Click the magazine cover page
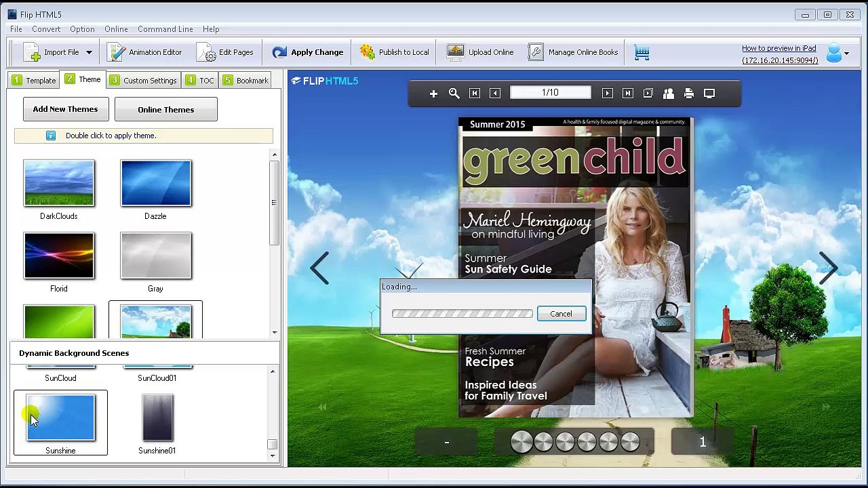Screen dimensions: 868x488 (575, 267)
